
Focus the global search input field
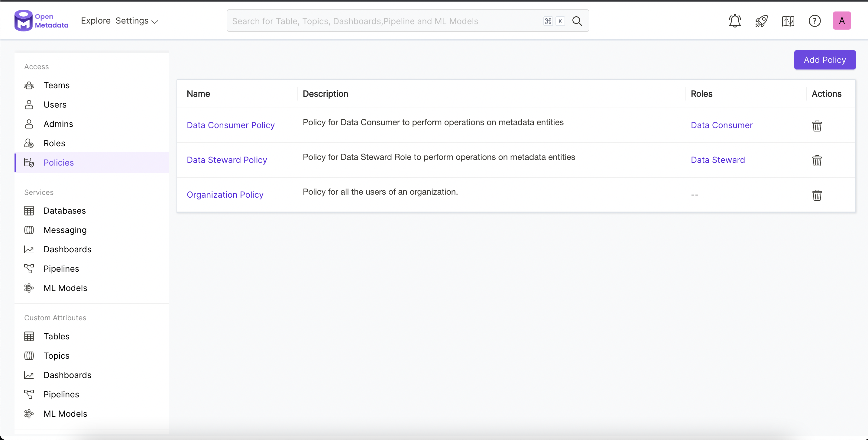[x=384, y=21]
